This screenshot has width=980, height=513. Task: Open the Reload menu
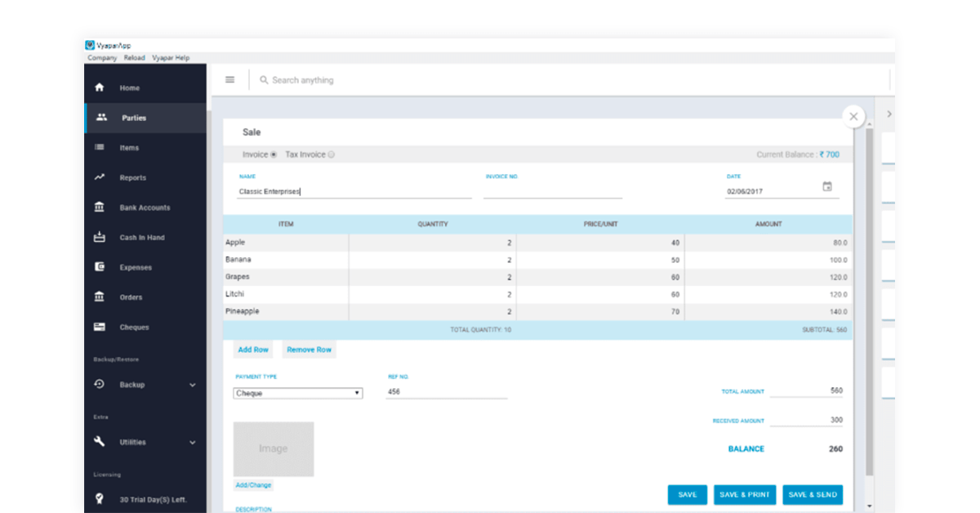135,58
